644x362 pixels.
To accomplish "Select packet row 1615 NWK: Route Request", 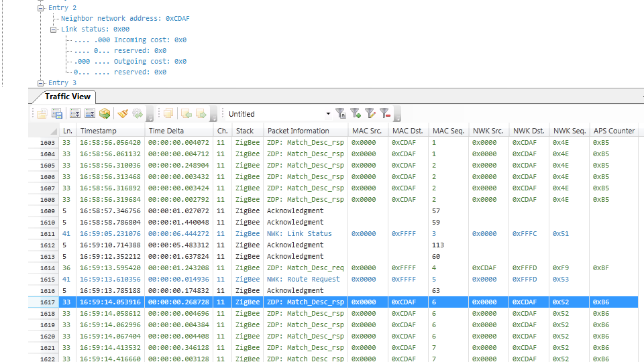I will tap(333, 280).
